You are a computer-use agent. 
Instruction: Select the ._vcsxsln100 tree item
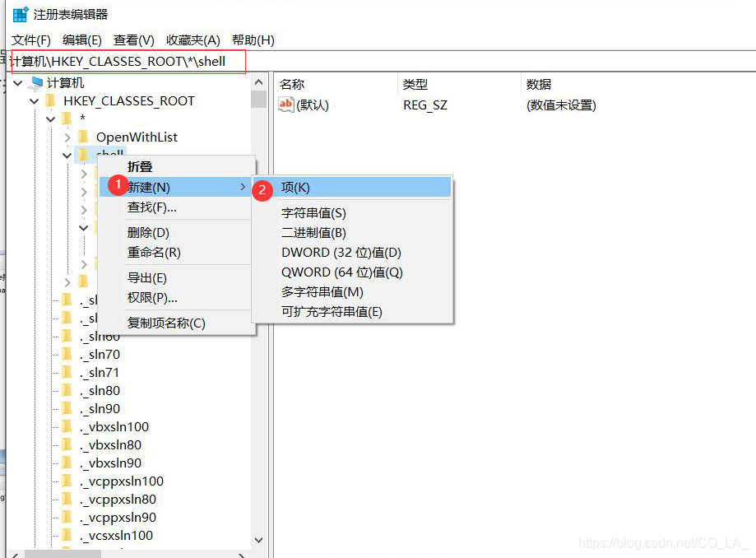click(x=116, y=535)
